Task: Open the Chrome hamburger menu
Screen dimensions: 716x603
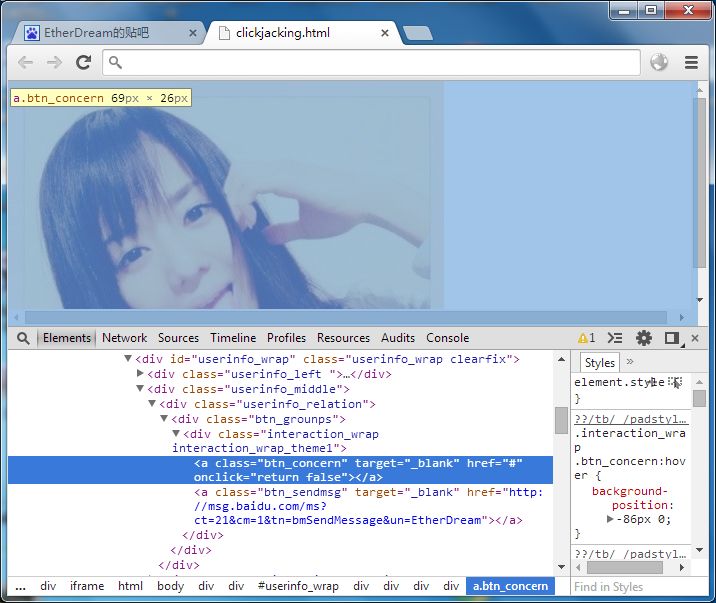Action: click(x=691, y=62)
